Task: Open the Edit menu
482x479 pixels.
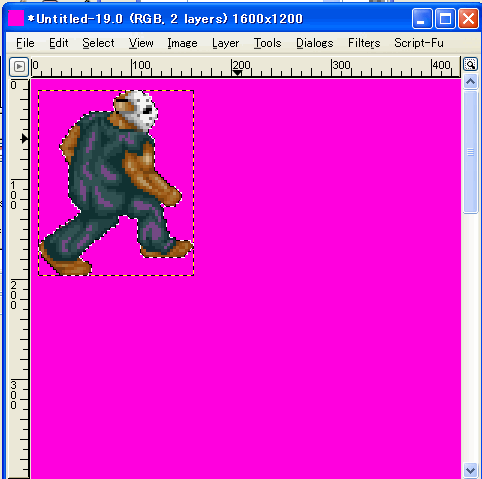Action: pyautogui.click(x=59, y=43)
